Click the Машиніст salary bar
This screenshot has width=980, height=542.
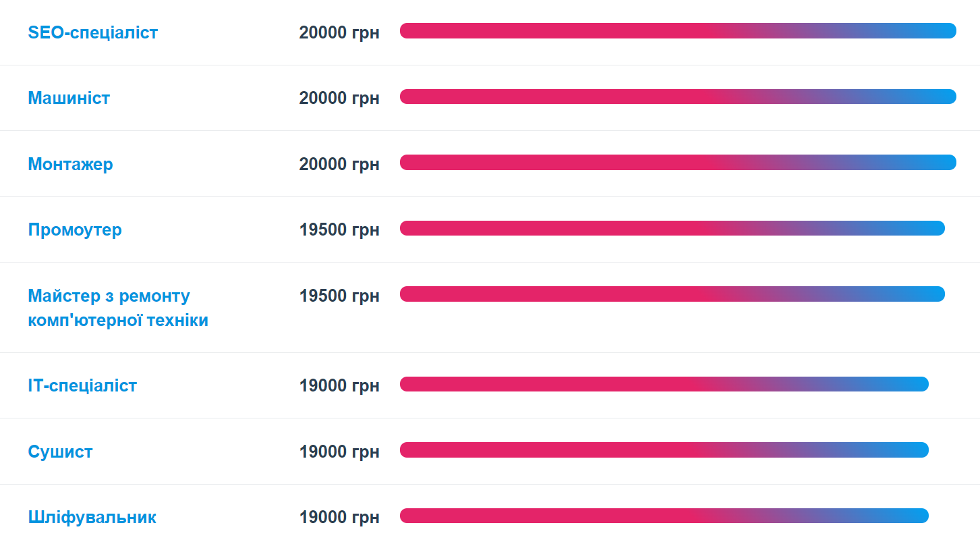point(678,97)
